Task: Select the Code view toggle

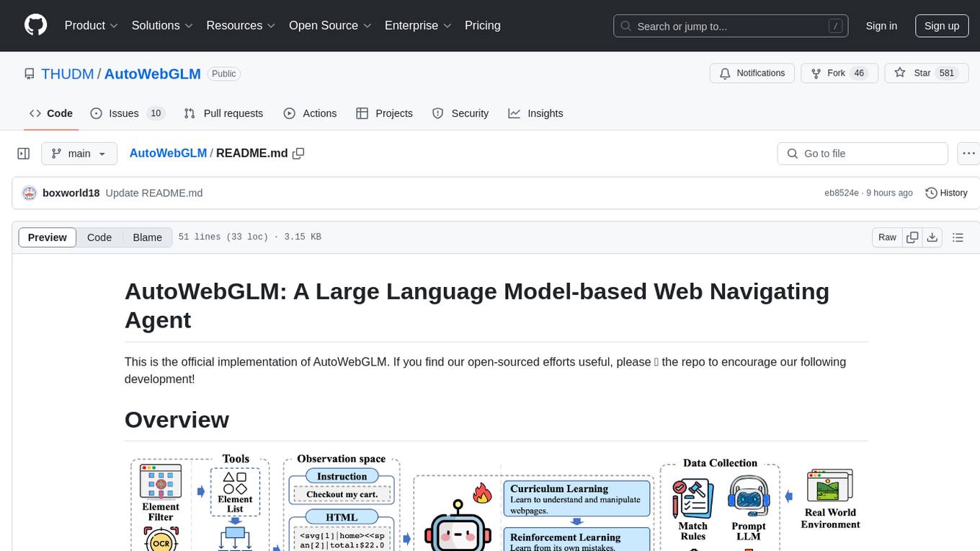Action: tap(99, 237)
